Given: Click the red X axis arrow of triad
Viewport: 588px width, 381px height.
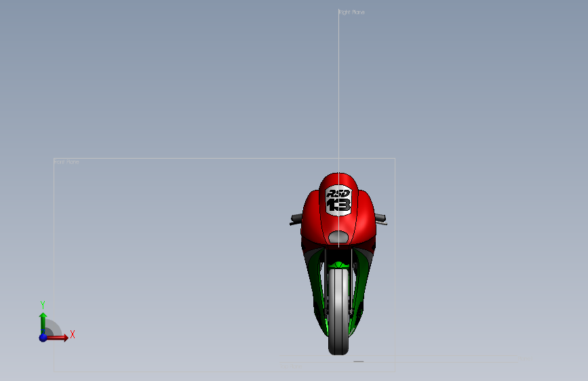Looking at the screenshot, I should (x=58, y=338).
